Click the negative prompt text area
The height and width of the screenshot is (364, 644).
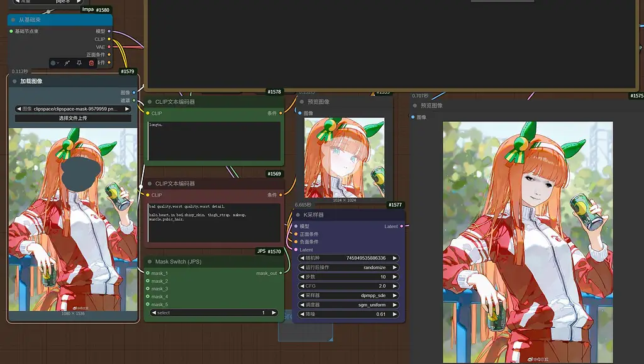coord(214,223)
